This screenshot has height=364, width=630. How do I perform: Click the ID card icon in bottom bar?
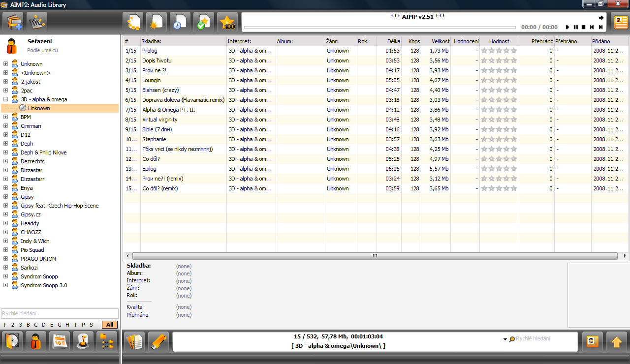(592, 341)
